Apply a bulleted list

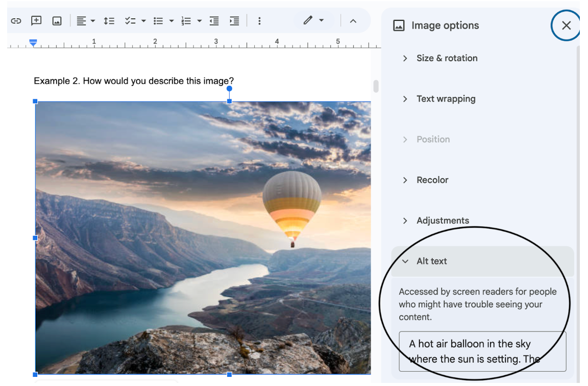click(159, 20)
